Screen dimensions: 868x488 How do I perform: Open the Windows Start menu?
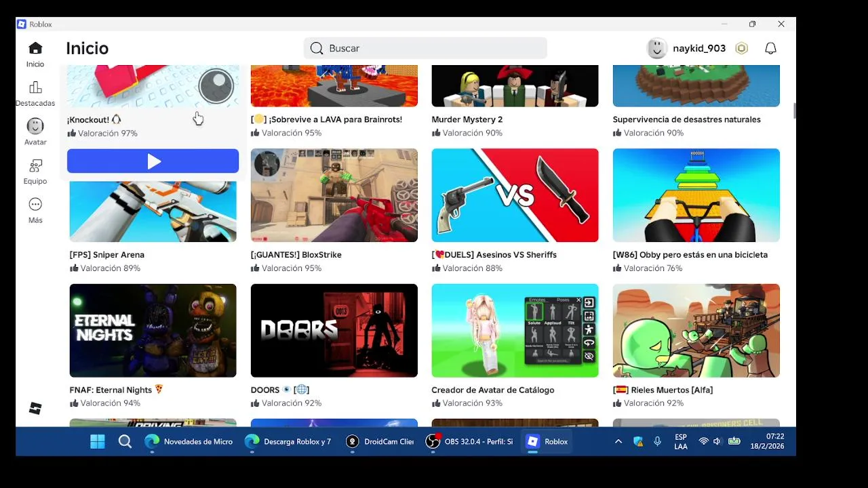(98, 442)
